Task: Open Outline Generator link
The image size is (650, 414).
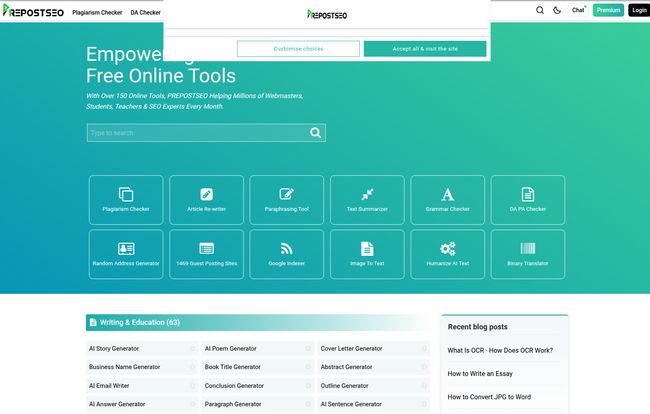Action: coord(344,385)
